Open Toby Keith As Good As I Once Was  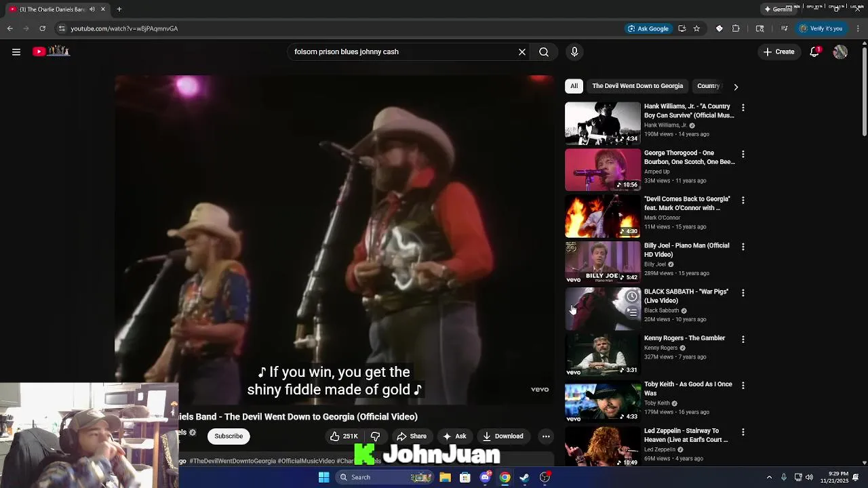coord(688,388)
